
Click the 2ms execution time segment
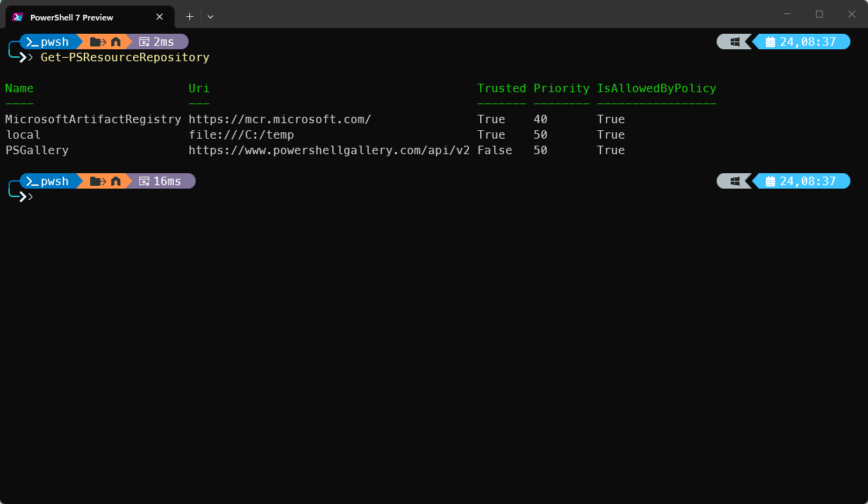pyautogui.click(x=158, y=42)
